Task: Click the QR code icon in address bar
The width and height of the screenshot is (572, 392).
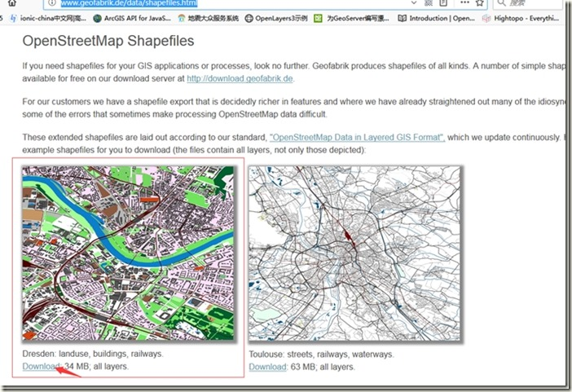Action: coord(429,3)
